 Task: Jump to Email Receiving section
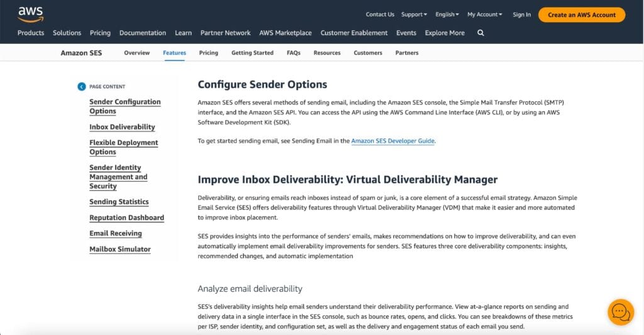click(x=116, y=233)
